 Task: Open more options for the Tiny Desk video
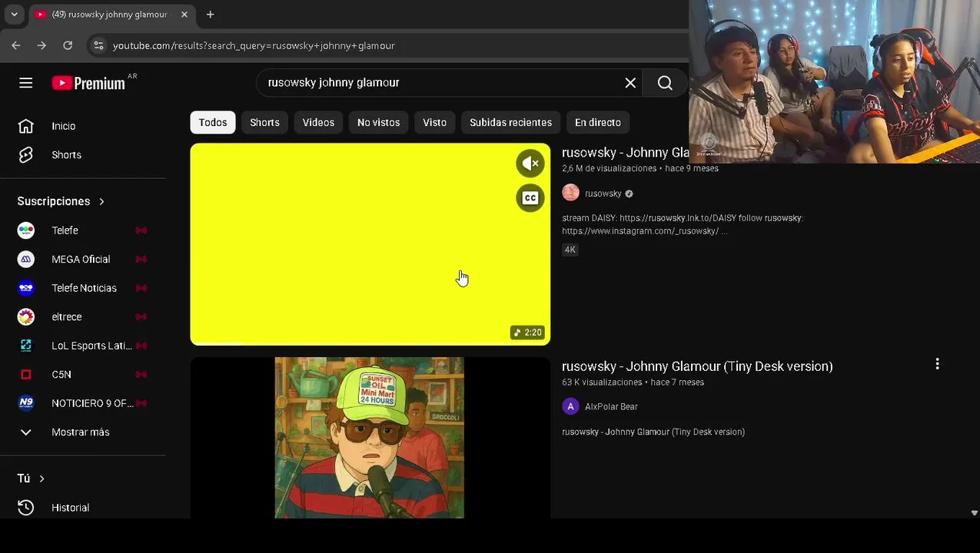(x=937, y=364)
